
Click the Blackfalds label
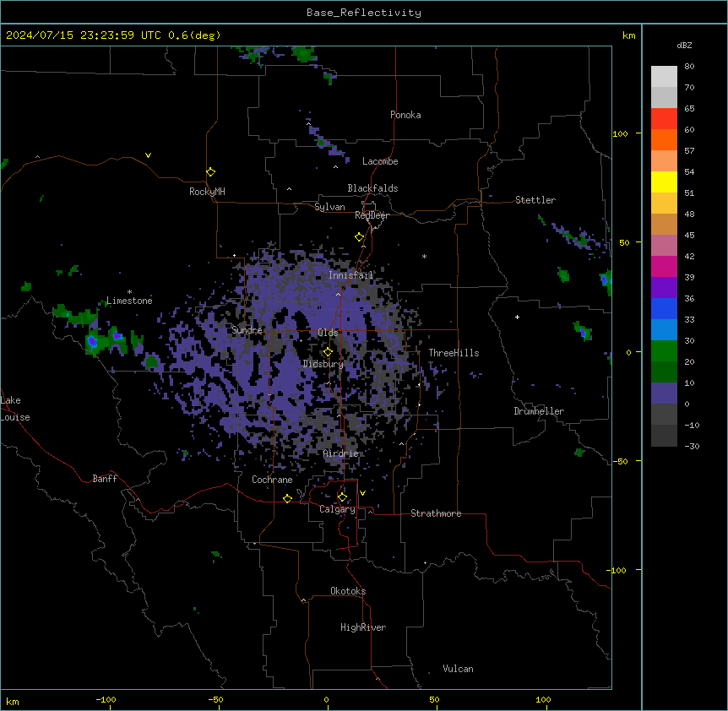(x=372, y=188)
